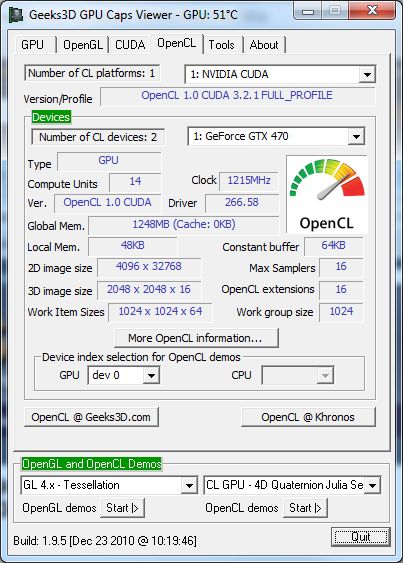Click the green Devices group label
Screen dimensions: 403x563
click(51, 117)
